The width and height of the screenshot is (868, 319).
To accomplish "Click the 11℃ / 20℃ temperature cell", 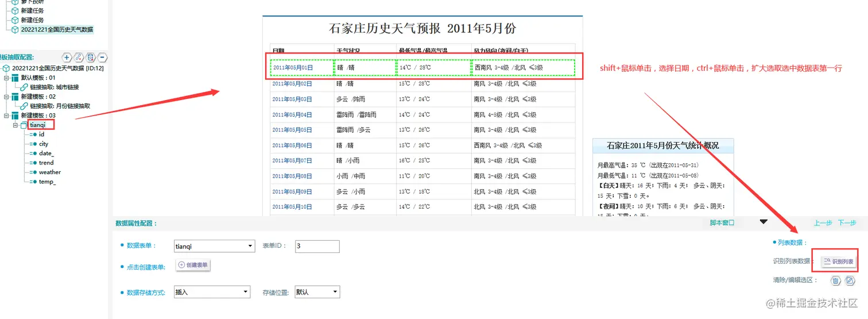I will [x=434, y=176].
